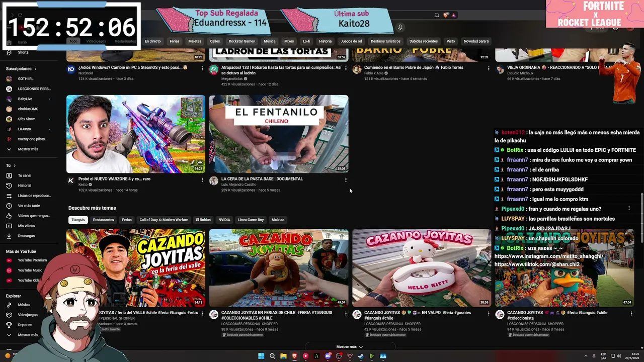Click the Discord taskbar icon
This screenshot has height=362, width=644.
328,356
